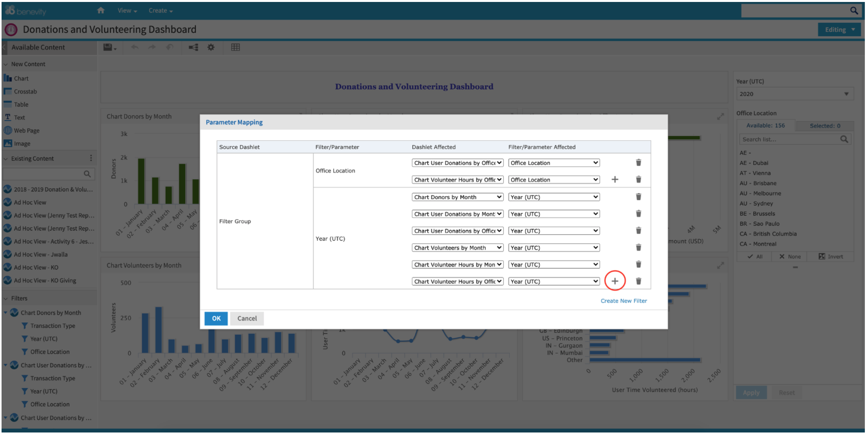Click the Apply filter button
Screen dimensions: 868x436
pos(751,393)
